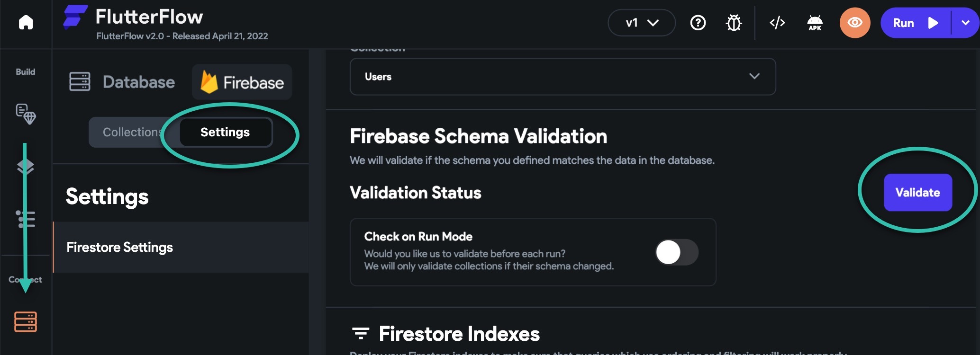Switch to the Collections tab
The image size is (980, 355).
point(133,132)
